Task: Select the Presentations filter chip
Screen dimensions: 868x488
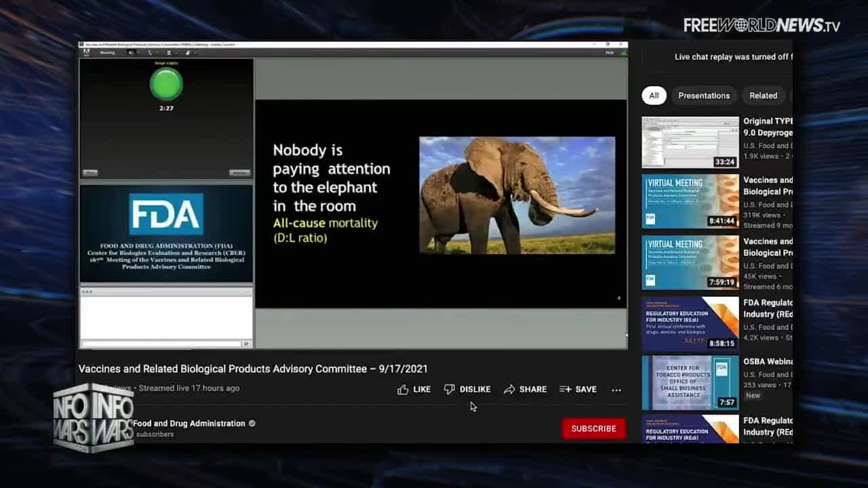Action: (x=704, y=96)
